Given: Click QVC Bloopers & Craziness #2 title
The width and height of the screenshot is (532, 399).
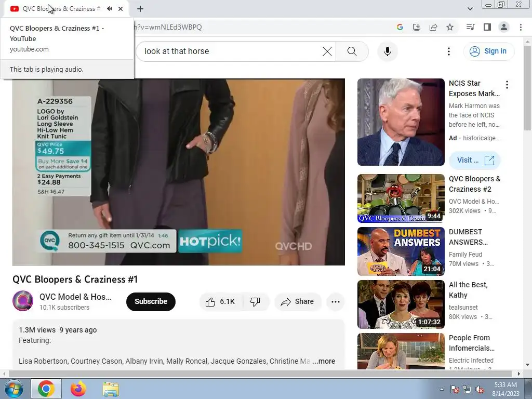Looking at the screenshot, I should click(x=474, y=184).
